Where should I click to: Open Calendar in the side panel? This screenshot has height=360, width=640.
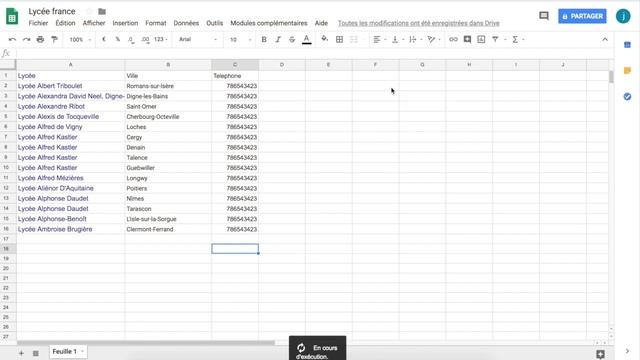[627, 44]
